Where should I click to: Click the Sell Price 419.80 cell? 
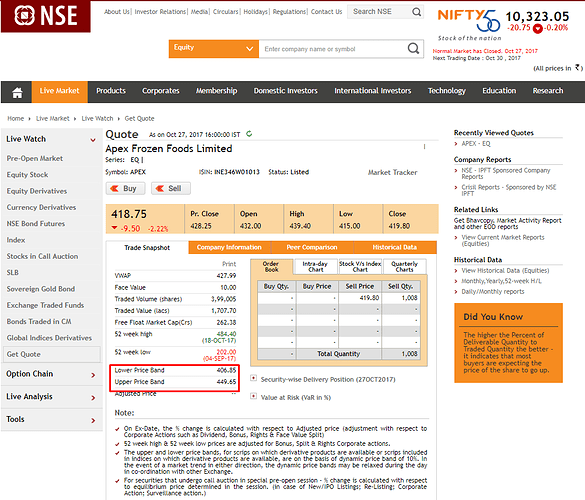[360, 298]
